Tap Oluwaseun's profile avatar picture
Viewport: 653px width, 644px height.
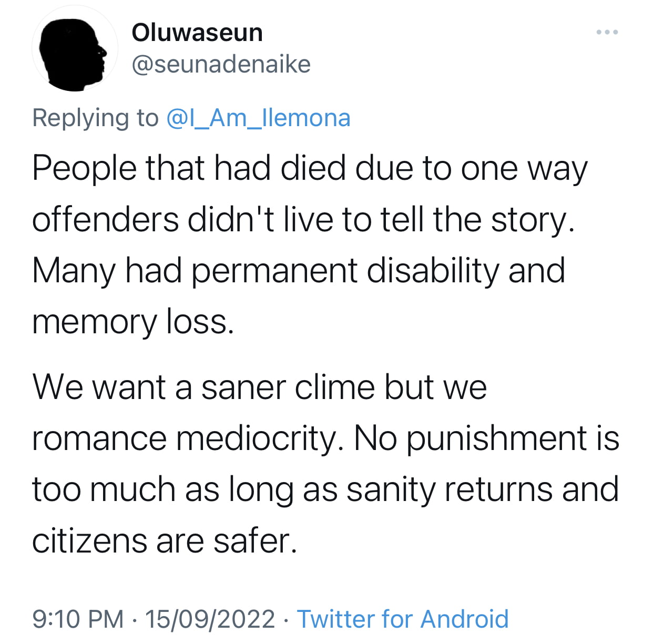click(75, 49)
